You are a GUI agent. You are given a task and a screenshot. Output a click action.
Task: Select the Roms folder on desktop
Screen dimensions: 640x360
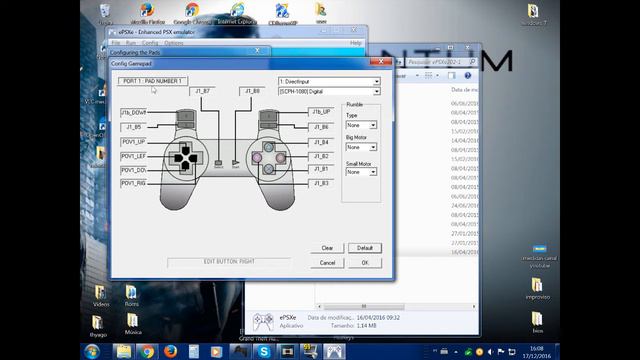(131, 296)
